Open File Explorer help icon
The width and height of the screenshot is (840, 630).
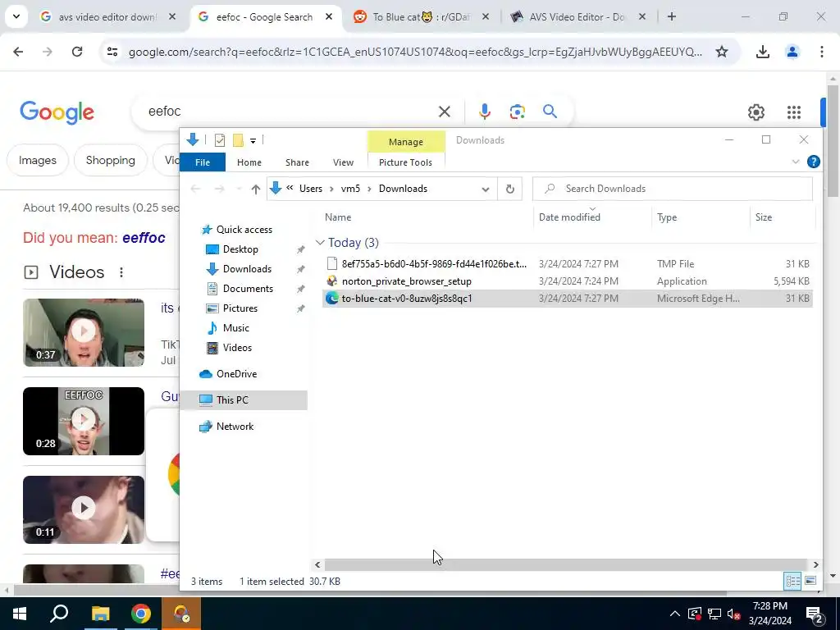click(x=813, y=162)
